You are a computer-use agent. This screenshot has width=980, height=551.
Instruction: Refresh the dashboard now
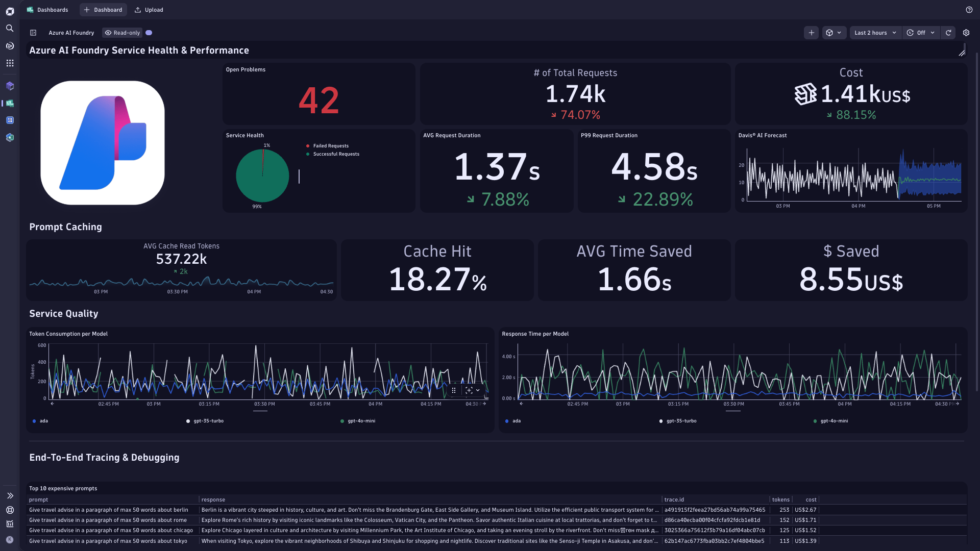948,33
